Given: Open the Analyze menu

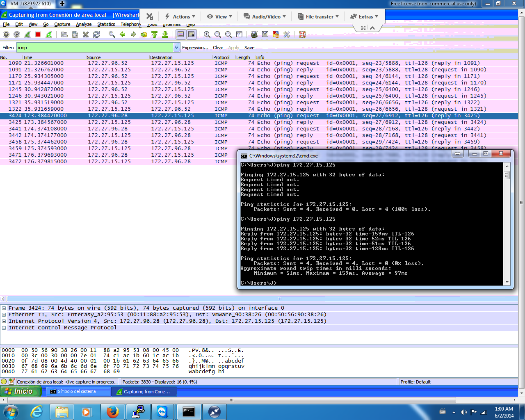Looking at the screenshot, I should [84, 24].
